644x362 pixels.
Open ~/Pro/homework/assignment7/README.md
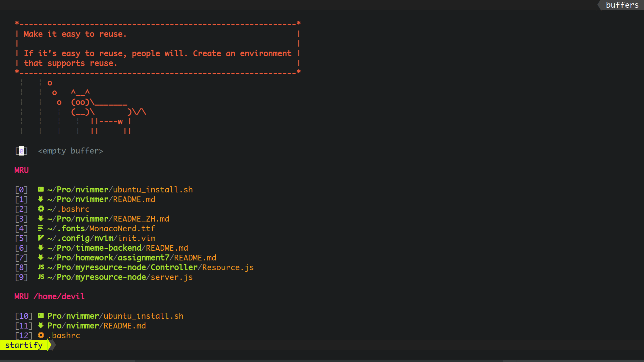click(131, 258)
